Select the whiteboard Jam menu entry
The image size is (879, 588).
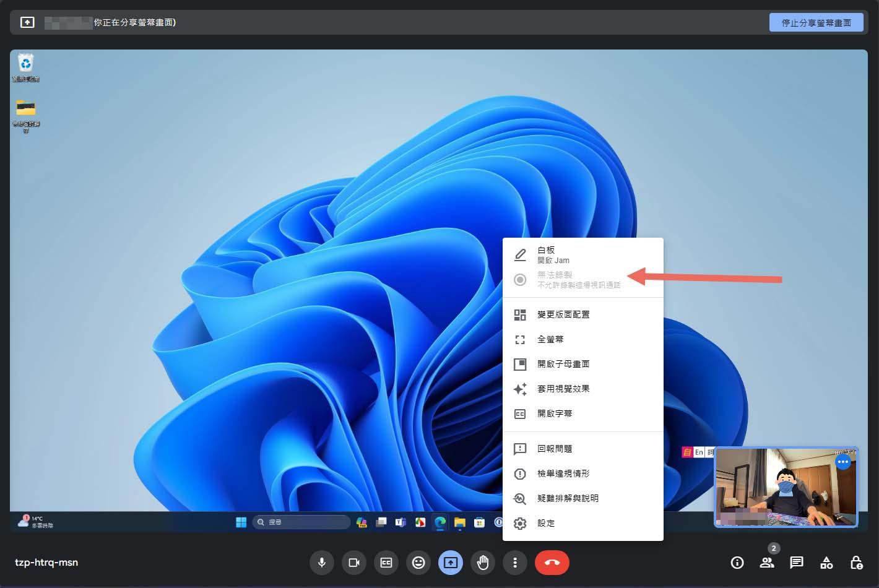(583, 255)
